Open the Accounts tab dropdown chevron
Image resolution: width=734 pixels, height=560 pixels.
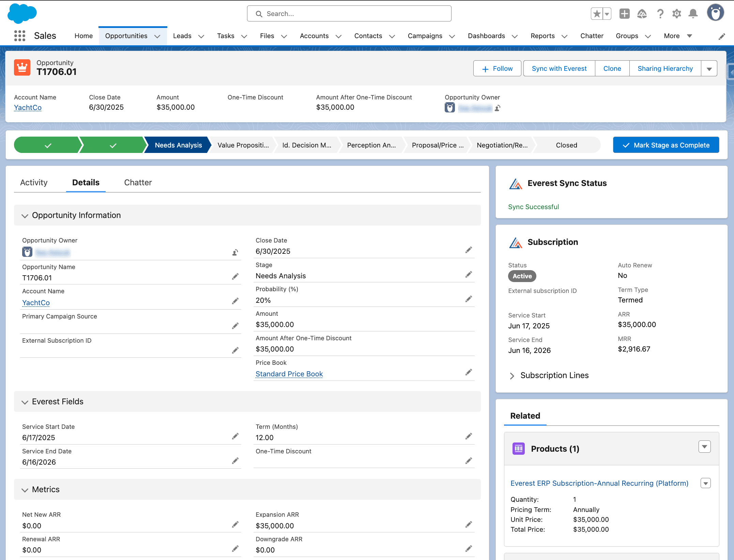[x=338, y=36]
